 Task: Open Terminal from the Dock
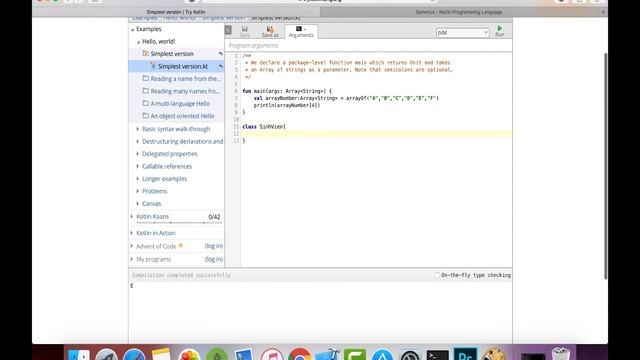tap(438, 355)
